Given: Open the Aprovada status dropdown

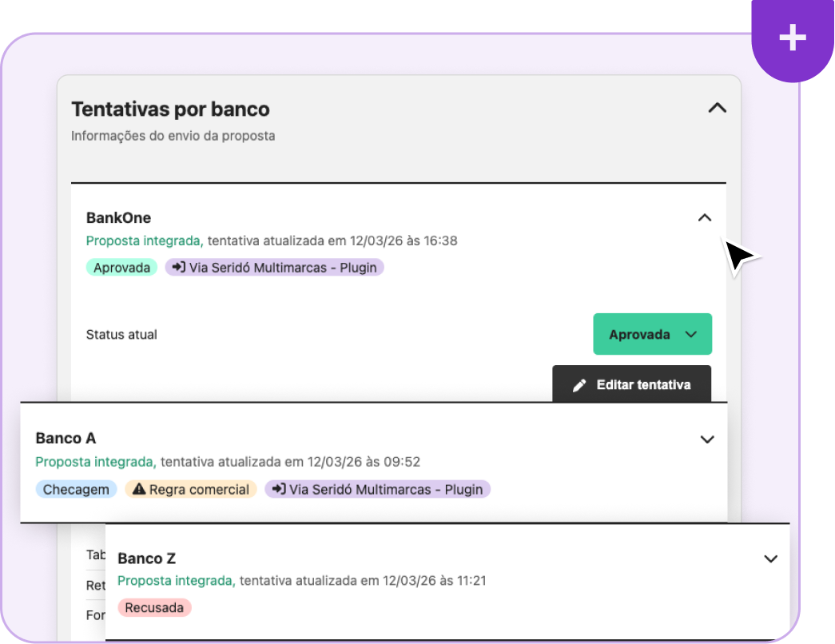Looking at the screenshot, I should click(652, 334).
